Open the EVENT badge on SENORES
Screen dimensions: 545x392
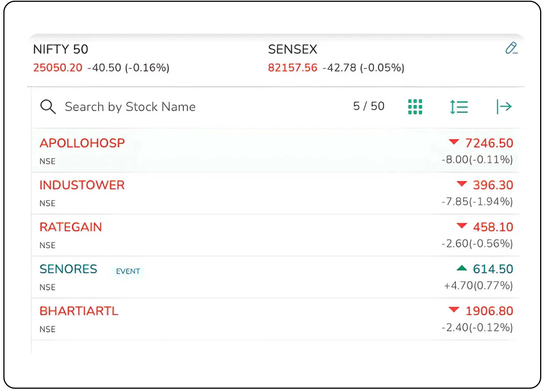click(x=128, y=271)
